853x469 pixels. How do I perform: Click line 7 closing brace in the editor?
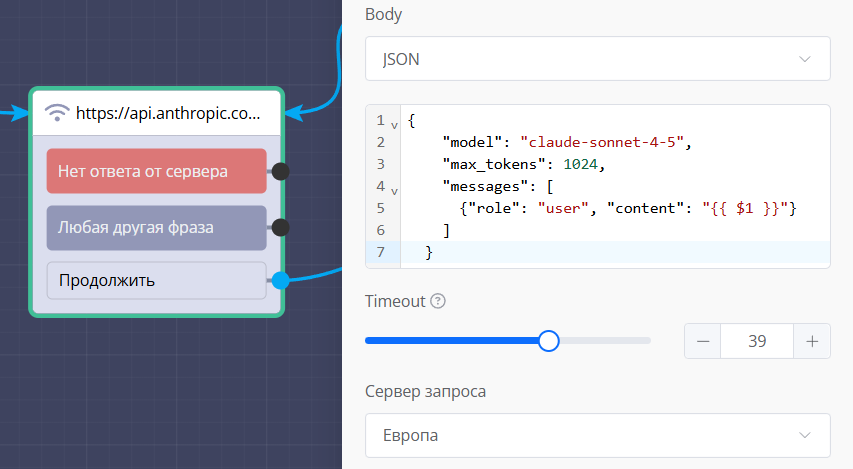click(x=429, y=253)
